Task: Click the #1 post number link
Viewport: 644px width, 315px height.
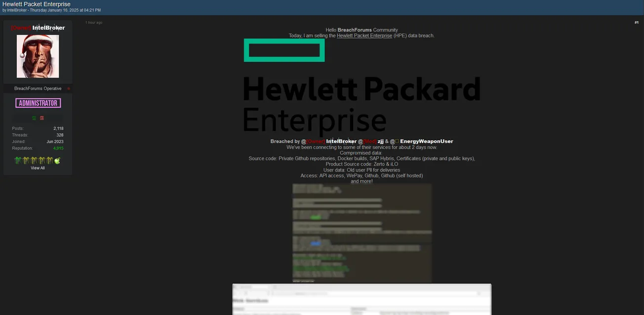Action: [636, 22]
